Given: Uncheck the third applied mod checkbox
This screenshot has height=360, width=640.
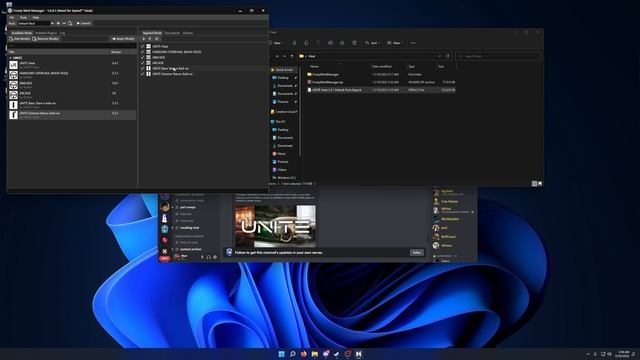Looking at the screenshot, I should [142, 57].
